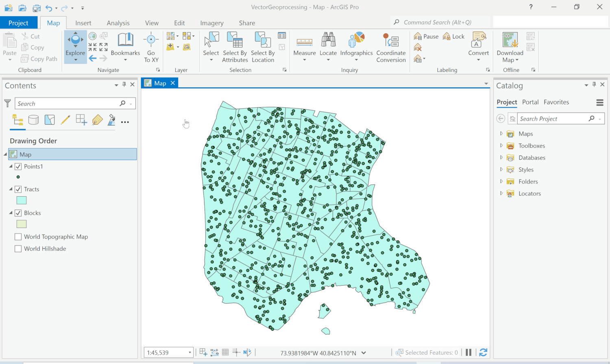Turn off the Points1 layer
The height and width of the screenshot is (364, 610).
click(18, 166)
